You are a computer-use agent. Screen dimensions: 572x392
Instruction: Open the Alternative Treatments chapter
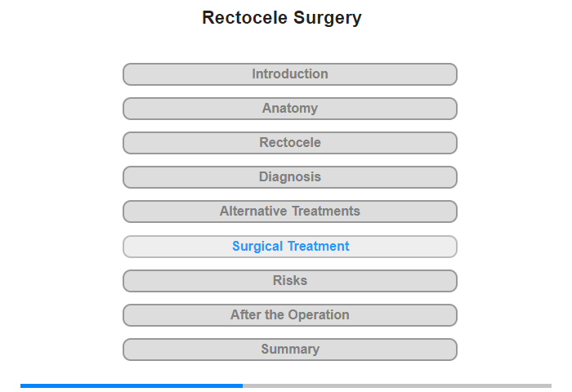tap(290, 212)
